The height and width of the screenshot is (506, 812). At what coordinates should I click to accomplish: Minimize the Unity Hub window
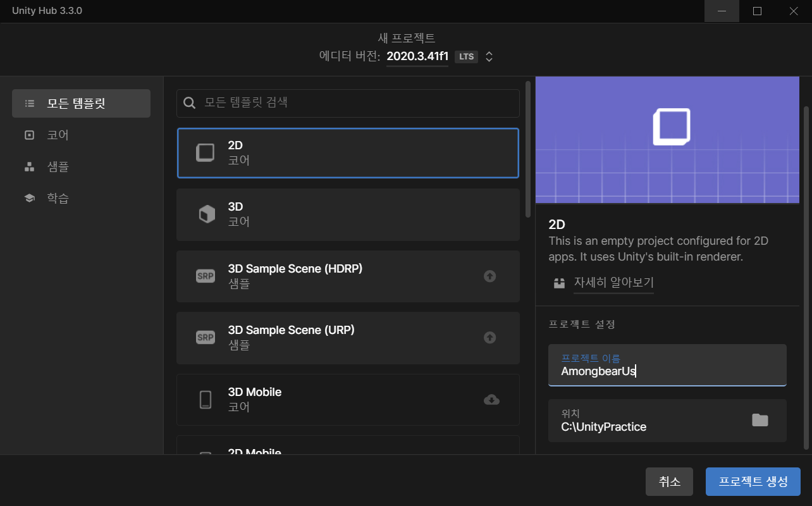click(722, 11)
